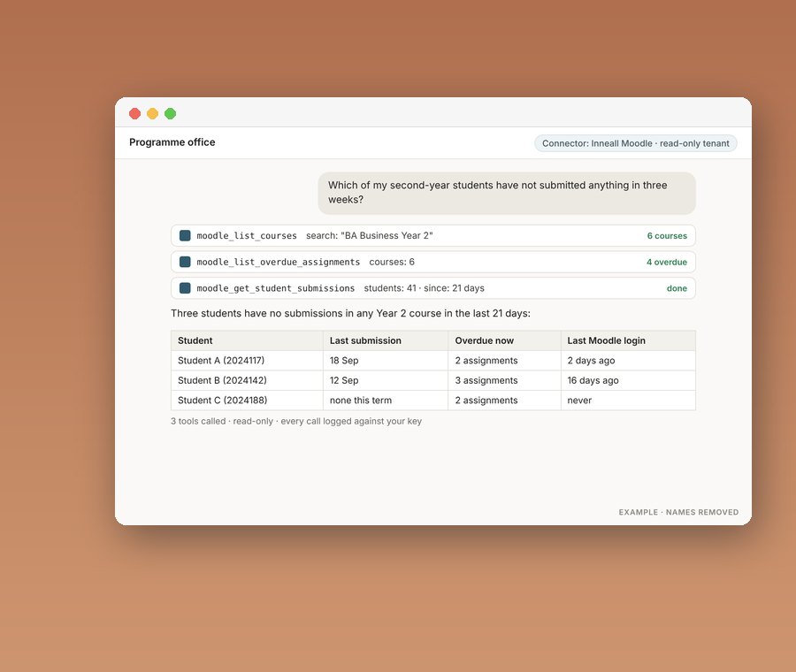
Task: Click the 'courses: 6' parameter text
Action: tap(392, 262)
